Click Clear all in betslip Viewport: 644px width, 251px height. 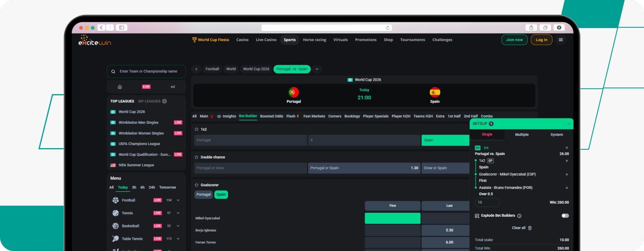[522, 228]
